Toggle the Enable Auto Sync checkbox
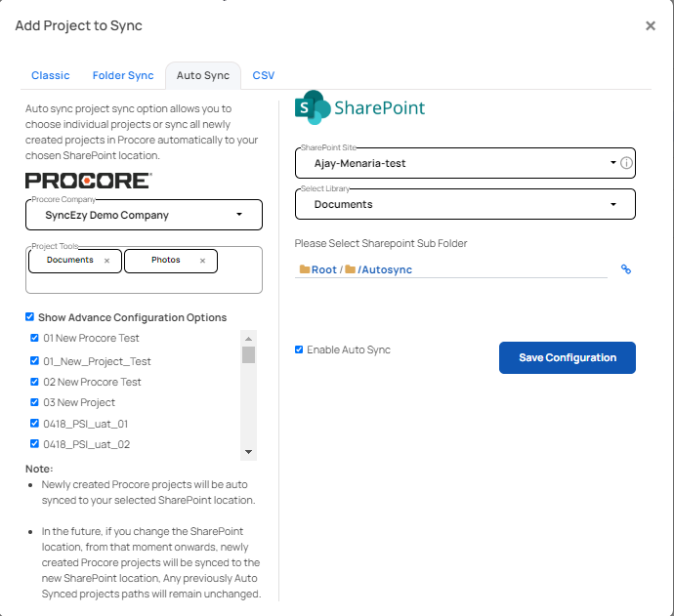 coord(299,349)
